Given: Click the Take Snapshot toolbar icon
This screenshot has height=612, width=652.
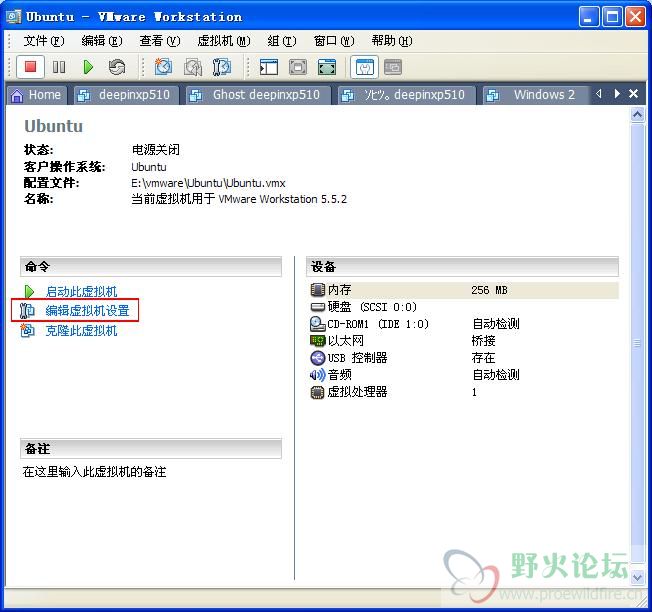Looking at the screenshot, I should coord(163,67).
